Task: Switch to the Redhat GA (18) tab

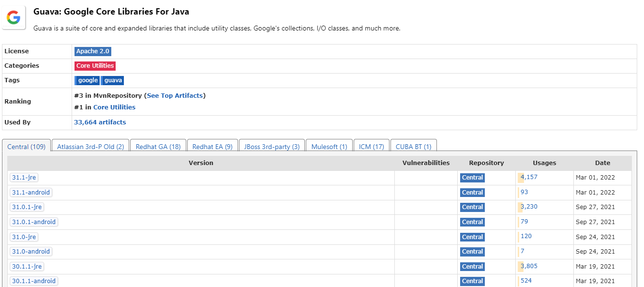Action: coord(158,147)
